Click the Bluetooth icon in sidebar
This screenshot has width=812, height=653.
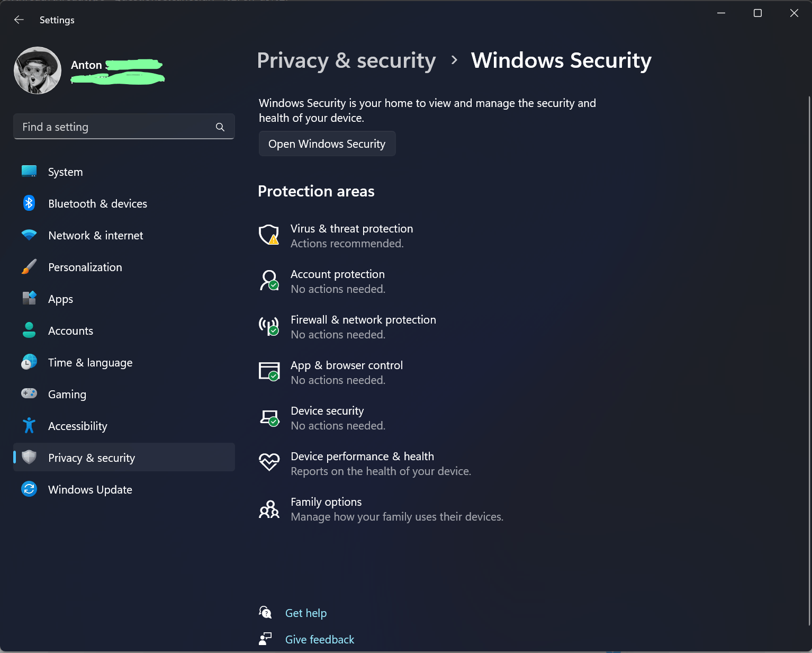click(29, 203)
